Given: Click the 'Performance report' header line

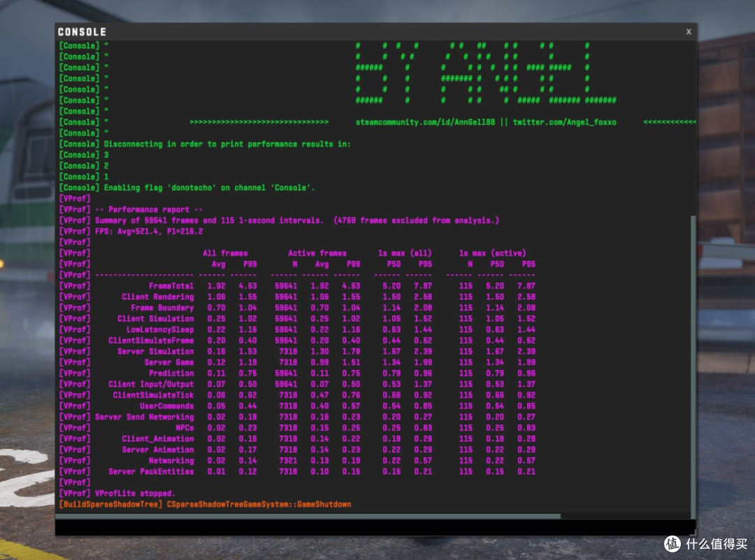Looking at the screenshot, I should [x=149, y=210].
